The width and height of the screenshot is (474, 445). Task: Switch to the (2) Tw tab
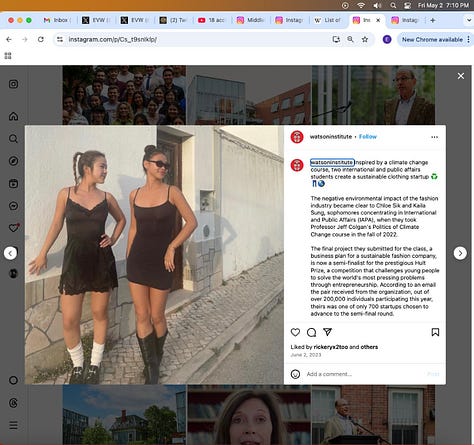pos(173,20)
